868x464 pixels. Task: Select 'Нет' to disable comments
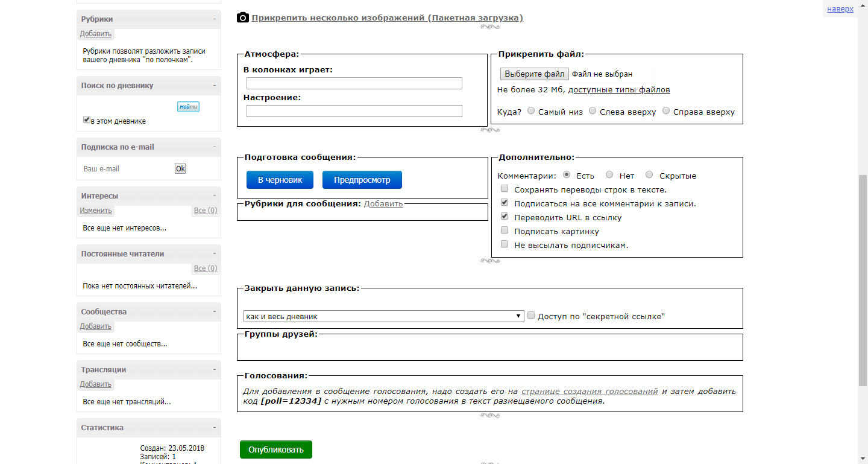point(609,175)
